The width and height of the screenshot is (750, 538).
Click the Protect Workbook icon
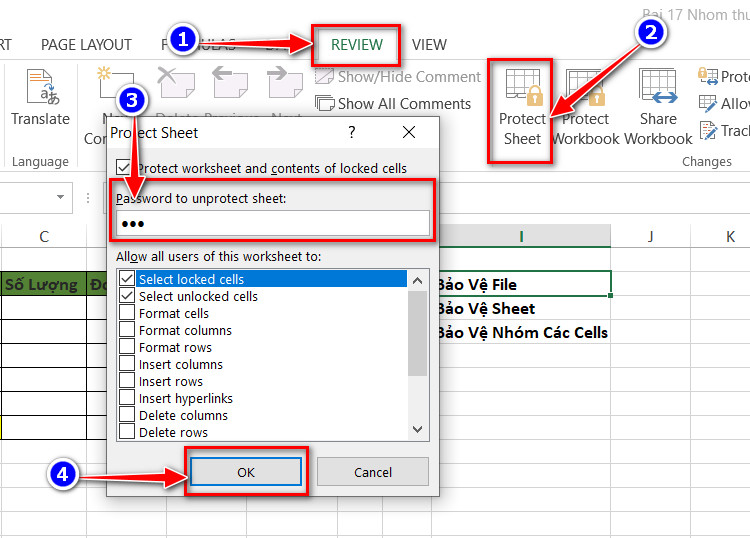pyautogui.click(x=585, y=87)
